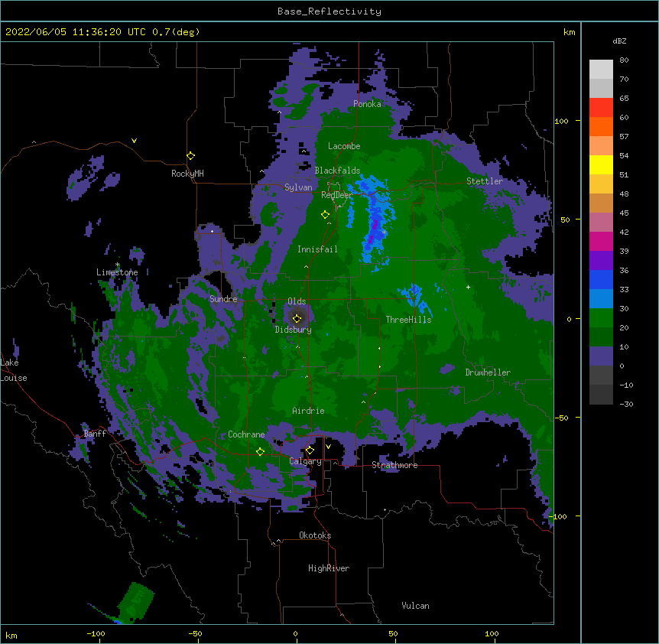Select the Lake Louise label
The image size is (659, 644).
[x=14, y=370]
